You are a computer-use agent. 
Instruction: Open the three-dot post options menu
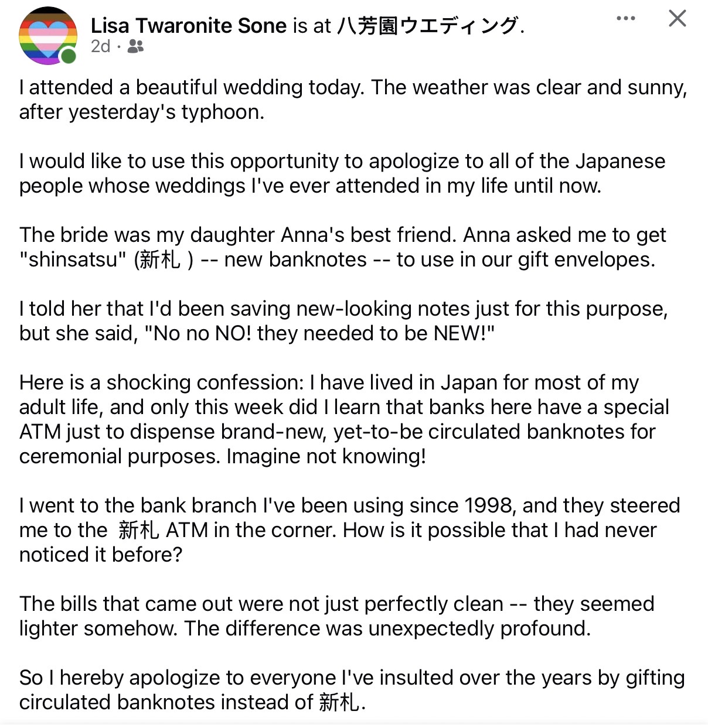pos(625,18)
